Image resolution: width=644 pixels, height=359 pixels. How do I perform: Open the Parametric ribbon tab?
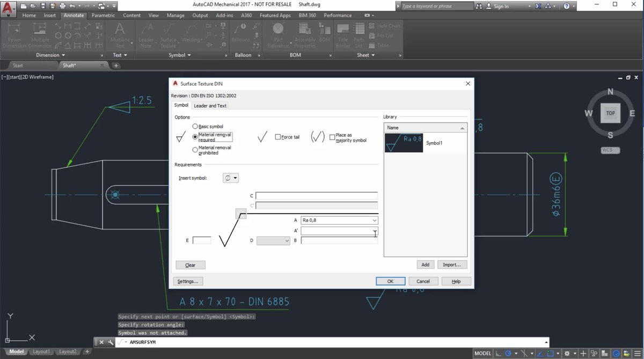click(102, 15)
